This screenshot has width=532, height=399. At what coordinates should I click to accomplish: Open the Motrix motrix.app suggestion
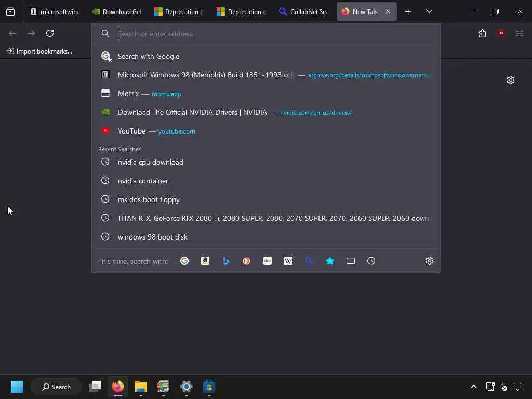tap(266, 94)
